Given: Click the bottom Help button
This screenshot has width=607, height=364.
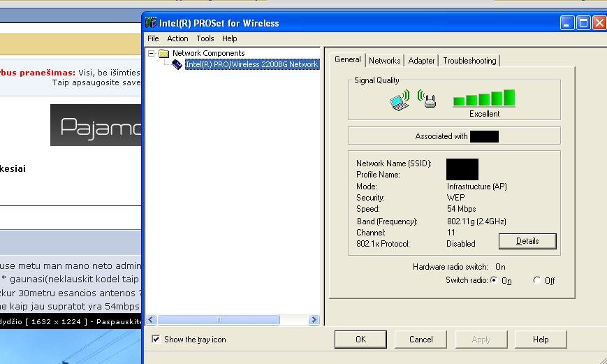Looking at the screenshot, I should pyautogui.click(x=541, y=340).
